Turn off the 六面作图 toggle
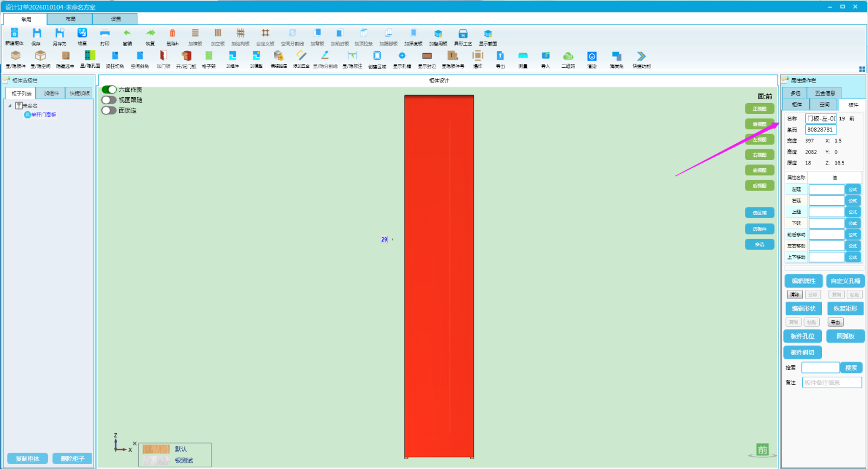The image size is (868, 469). (109, 90)
